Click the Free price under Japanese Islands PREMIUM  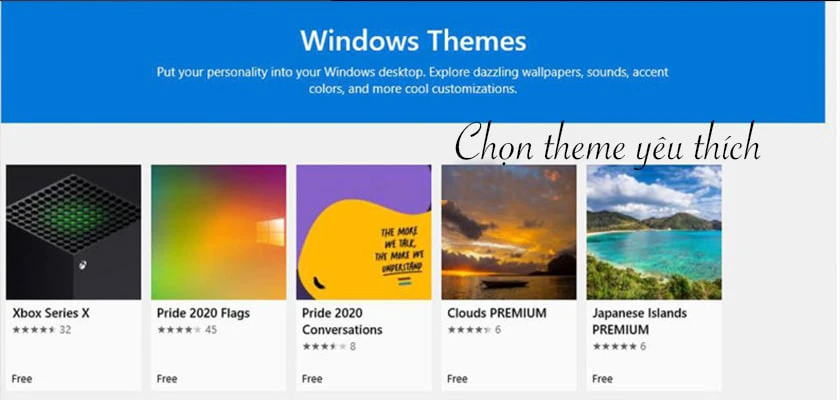602,379
